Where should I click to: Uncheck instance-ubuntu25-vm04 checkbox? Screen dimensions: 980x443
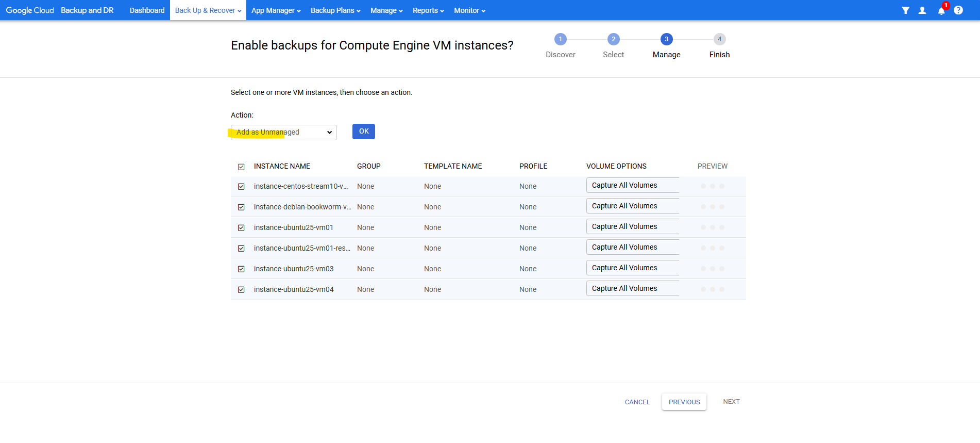click(x=241, y=289)
